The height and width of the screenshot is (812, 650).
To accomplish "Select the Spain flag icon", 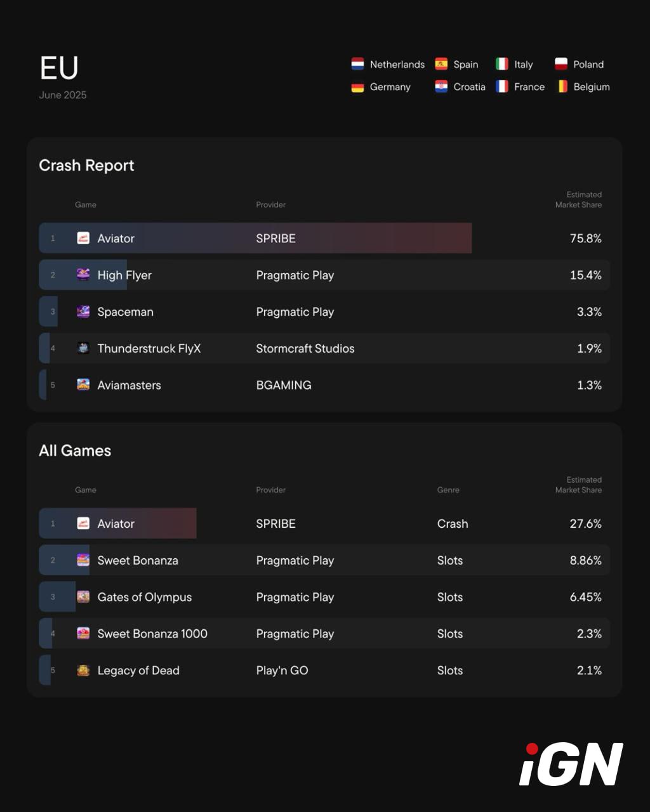I will click(x=441, y=64).
